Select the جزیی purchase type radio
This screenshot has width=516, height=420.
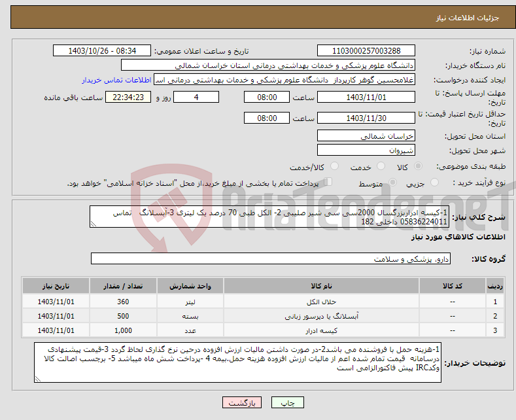(434, 182)
